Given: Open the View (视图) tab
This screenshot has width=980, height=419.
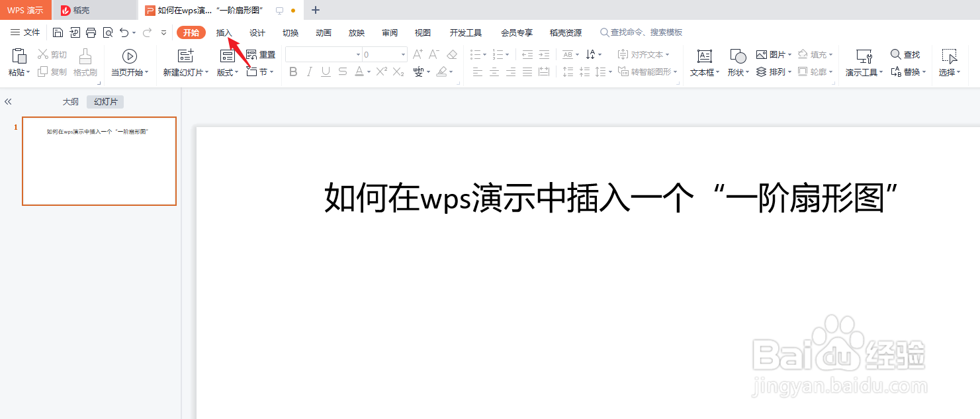Looking at the screenshot, I should pos(423,32).
